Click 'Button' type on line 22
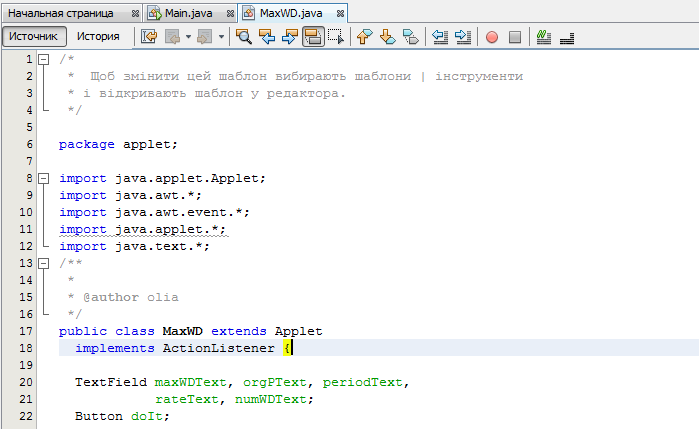The image size is (699, 429). point(99,417)
